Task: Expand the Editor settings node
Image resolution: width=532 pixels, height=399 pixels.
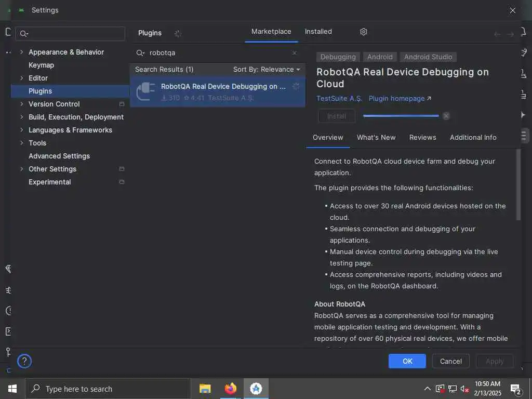Action: click(x=22, y=78)
